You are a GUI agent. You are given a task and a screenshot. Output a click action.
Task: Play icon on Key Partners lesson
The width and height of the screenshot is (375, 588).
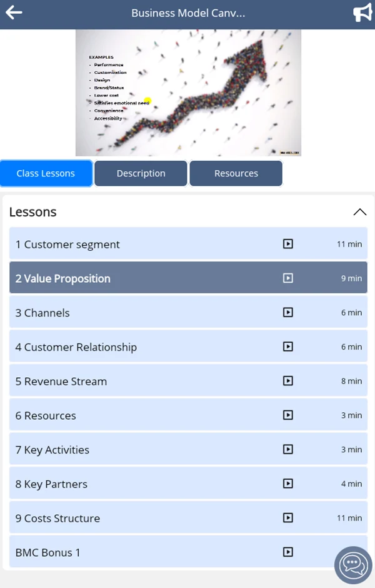pos(287,484)
